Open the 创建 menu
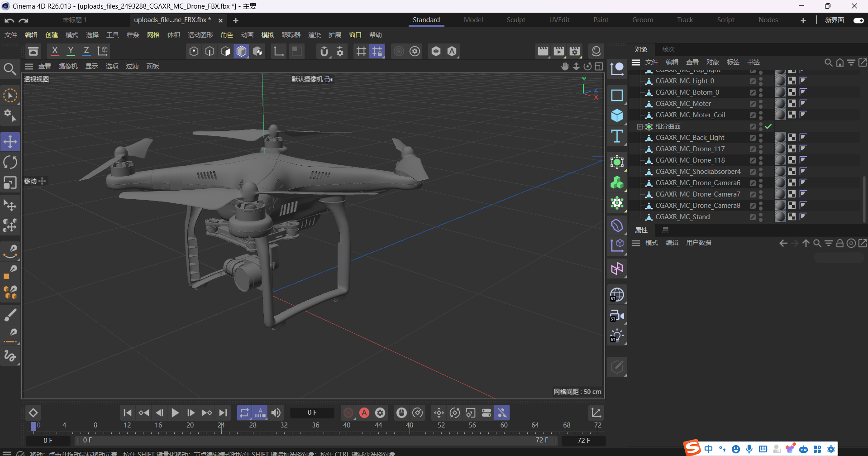 (x=52, y=35)
